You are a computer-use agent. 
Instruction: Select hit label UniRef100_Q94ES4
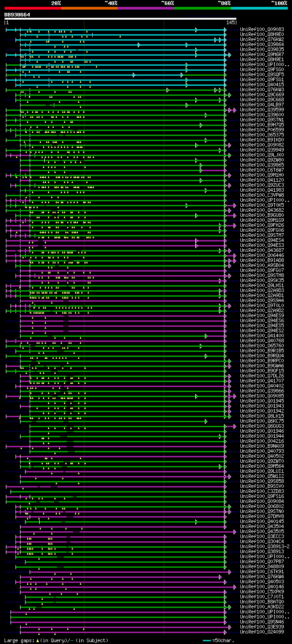pos(262,240)
